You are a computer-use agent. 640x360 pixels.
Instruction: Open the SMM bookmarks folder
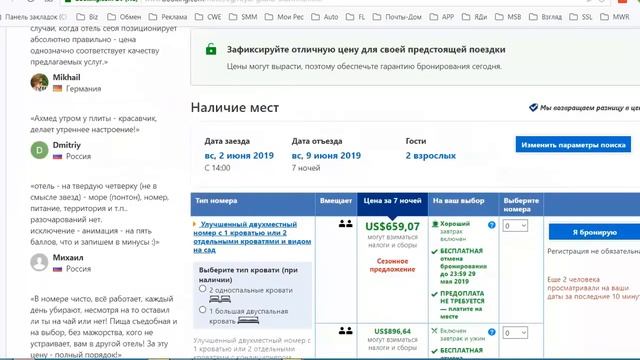click(243, 17)
